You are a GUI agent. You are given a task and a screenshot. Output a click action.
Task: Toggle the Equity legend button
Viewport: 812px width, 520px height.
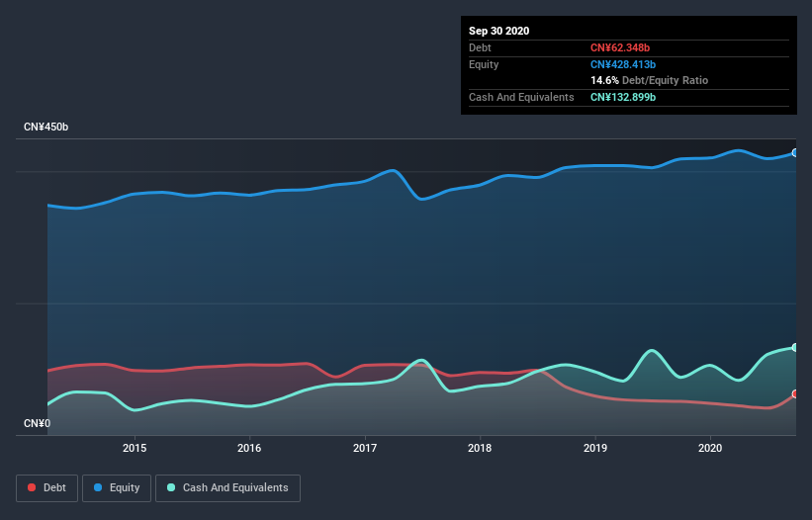(117, 488)
